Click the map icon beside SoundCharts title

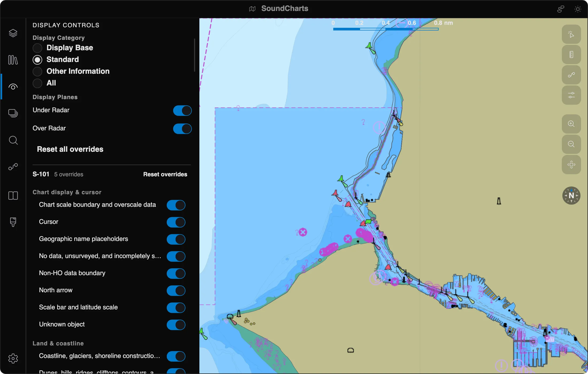252,9
